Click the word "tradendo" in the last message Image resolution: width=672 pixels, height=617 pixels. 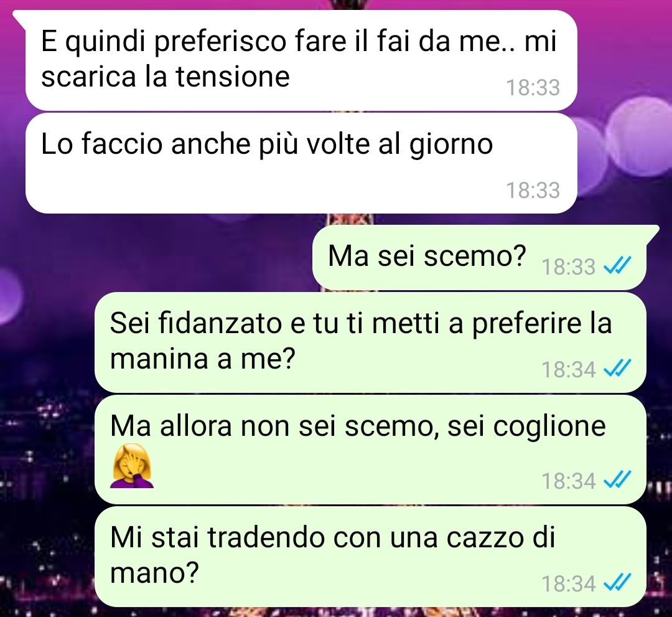coord(266,537)
